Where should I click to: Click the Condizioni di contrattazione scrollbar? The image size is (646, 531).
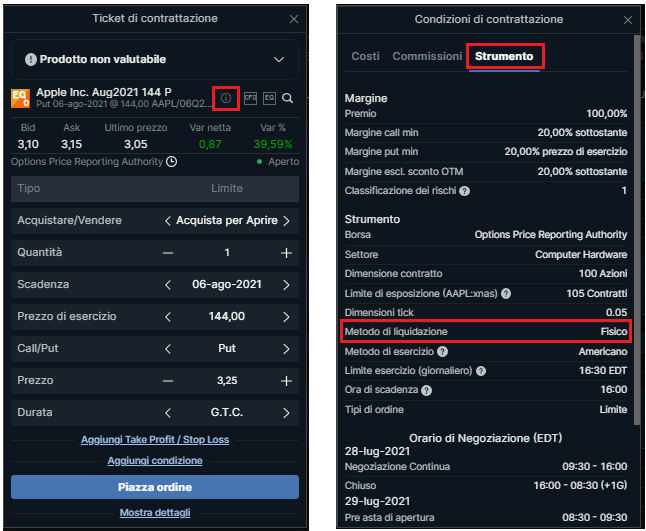point(637,230)
